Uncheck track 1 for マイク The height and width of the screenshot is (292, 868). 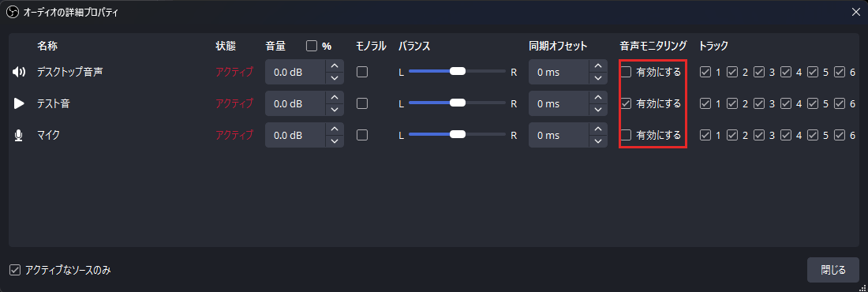tap(705, 135)
